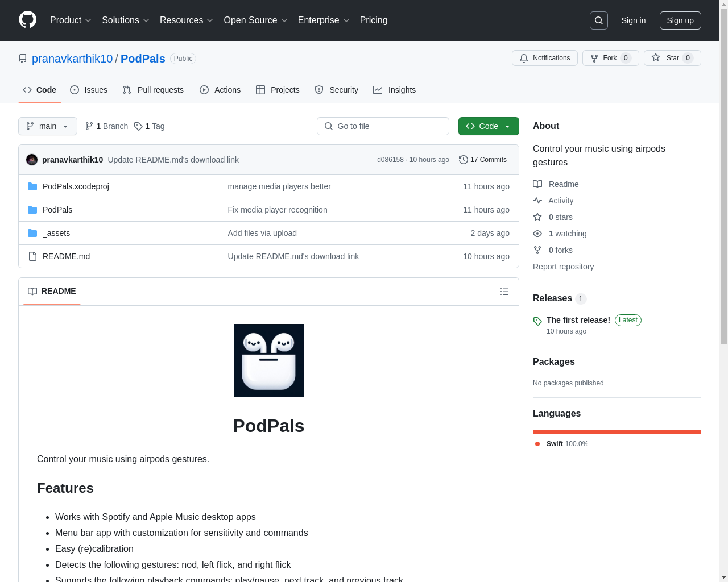Viewport: 728px width, 582px height.
Task: Fork the PodPals repository
Action: click(611, 58)
